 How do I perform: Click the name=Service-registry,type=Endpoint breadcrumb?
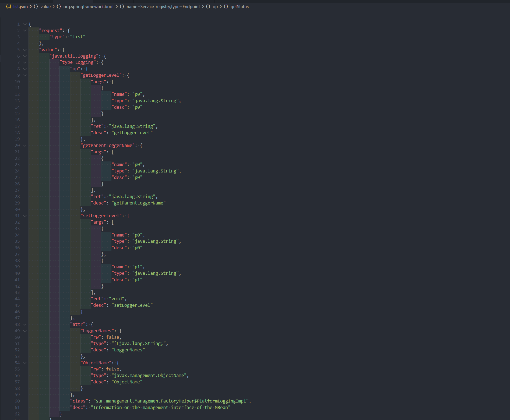[x=163, y=7]
